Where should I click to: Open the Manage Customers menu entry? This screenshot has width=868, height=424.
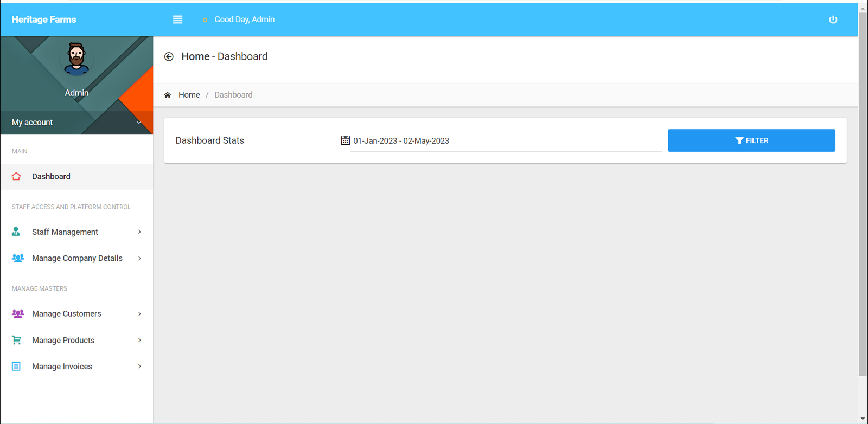[67, 314]
